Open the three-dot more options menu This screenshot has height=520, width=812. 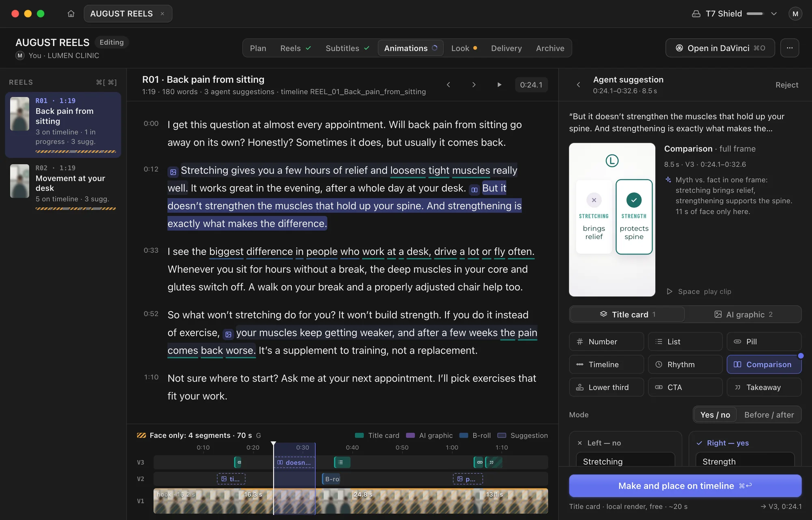click(789, 48)
